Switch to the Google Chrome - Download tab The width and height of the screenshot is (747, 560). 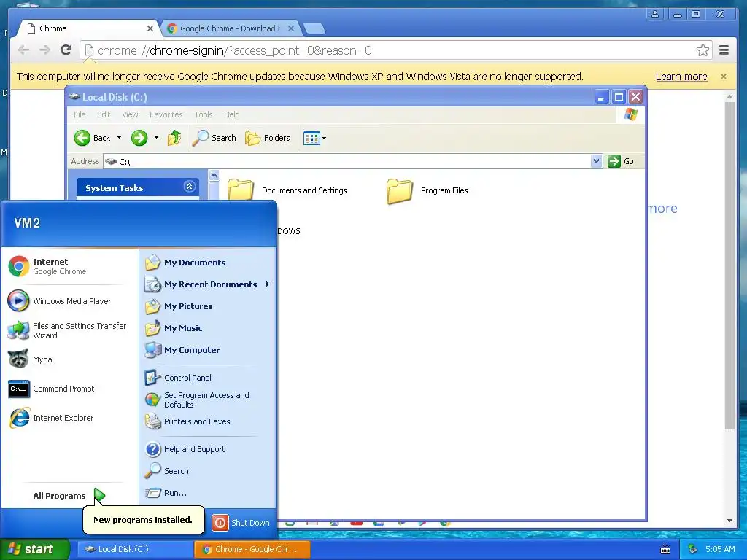coord(228,28)
